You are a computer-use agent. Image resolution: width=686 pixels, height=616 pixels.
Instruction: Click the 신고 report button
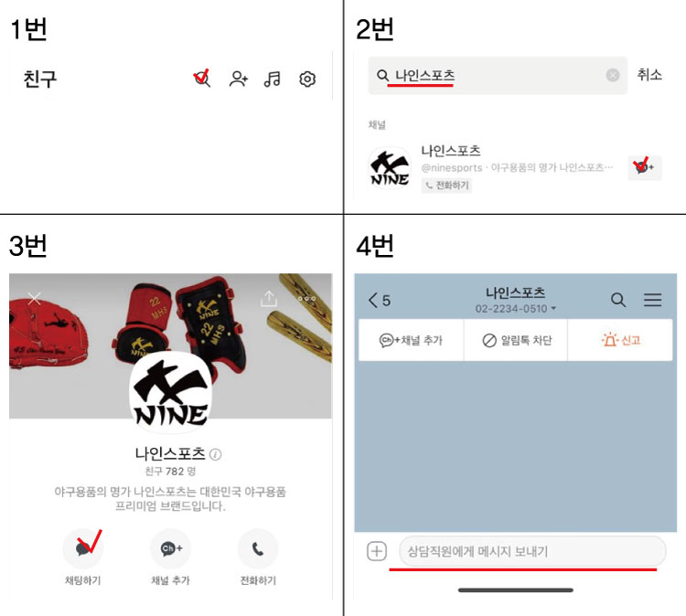point(620,340)
